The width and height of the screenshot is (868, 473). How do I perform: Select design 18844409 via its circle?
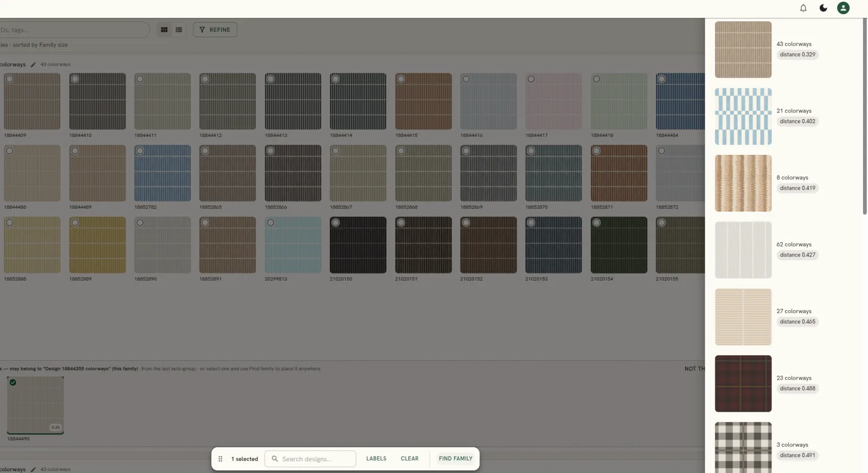coord(10,79)
